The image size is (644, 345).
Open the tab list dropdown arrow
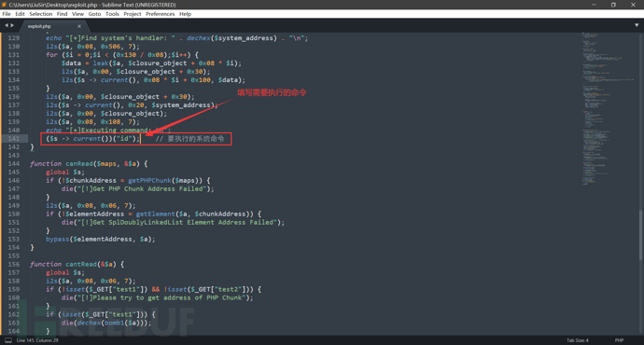click(637, 25)
